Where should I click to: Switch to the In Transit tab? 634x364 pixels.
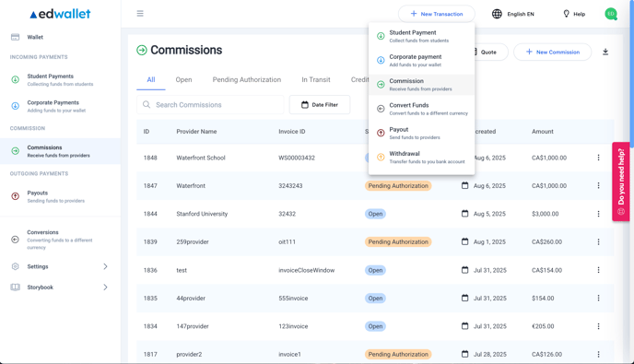tap(316, 79)
